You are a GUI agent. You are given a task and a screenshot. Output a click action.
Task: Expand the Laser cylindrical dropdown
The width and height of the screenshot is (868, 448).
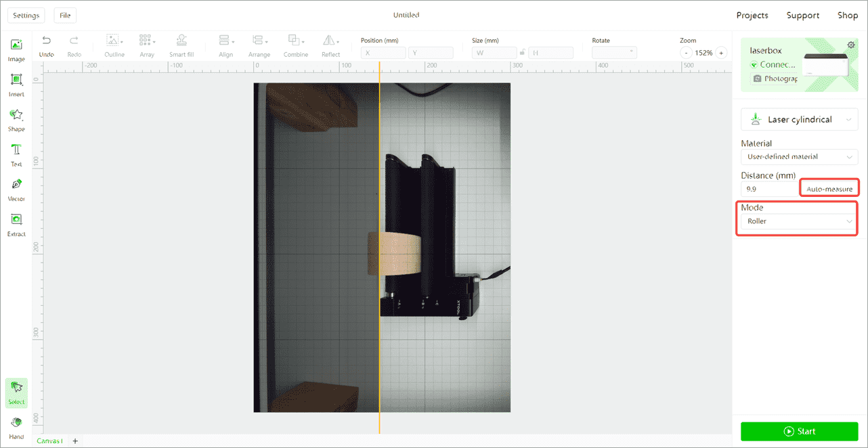tap(800, 120)
